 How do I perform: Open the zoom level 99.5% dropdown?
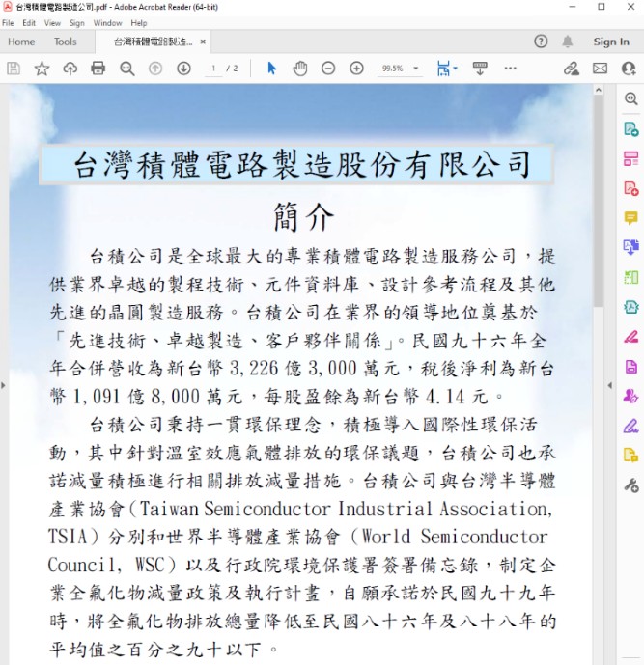click(400, 69)
